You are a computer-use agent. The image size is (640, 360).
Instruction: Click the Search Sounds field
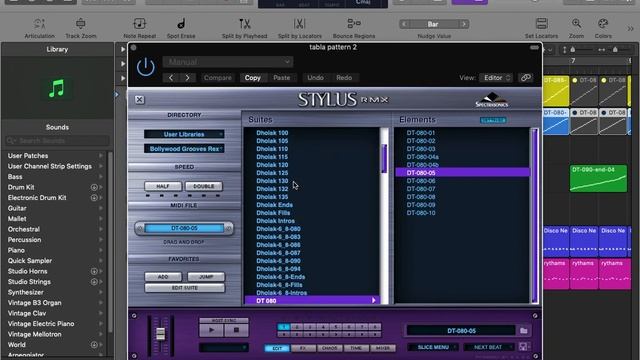coord(57,141)
